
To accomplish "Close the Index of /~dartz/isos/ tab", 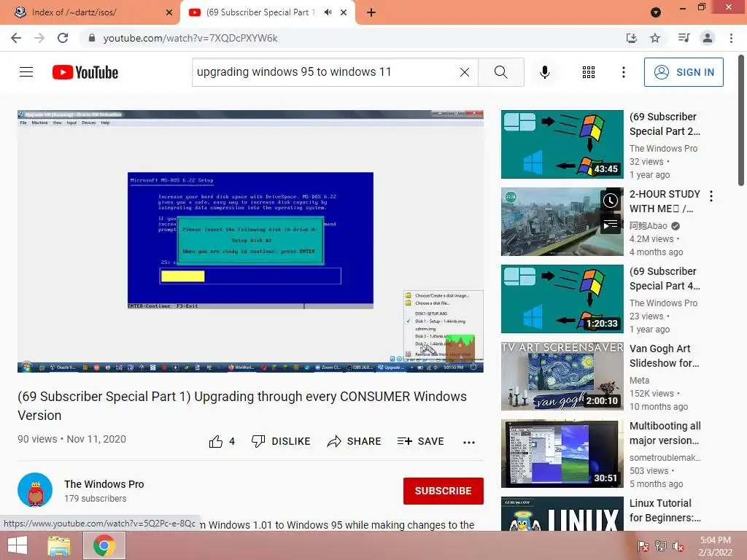I will (x=169, y=12).
